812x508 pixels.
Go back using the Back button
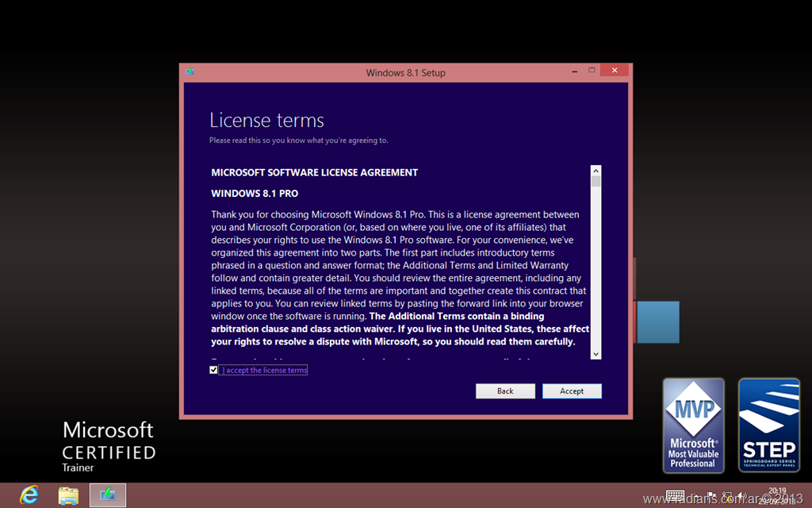tap(505, 391)
